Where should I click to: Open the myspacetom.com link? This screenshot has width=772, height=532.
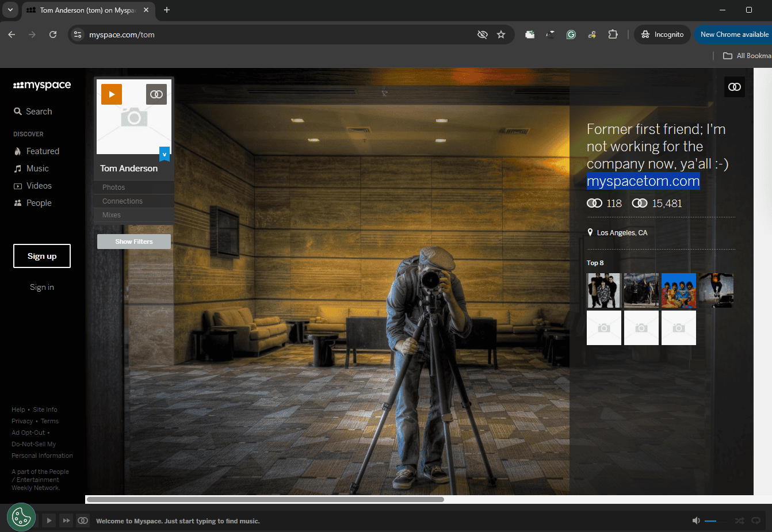click(643, 181)
